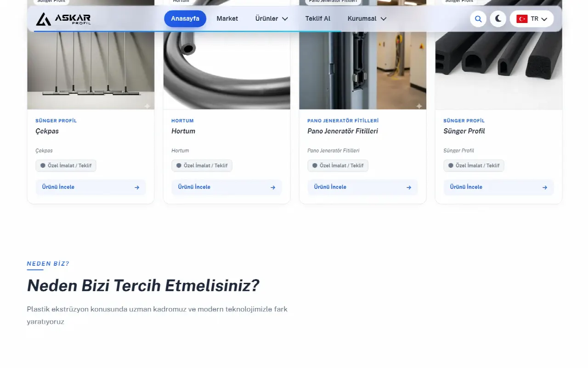Screen dimensions: 588x372
Task: Click the arrow icon on Hortum card
Action: pyautogui.click(x=273, y=188)
